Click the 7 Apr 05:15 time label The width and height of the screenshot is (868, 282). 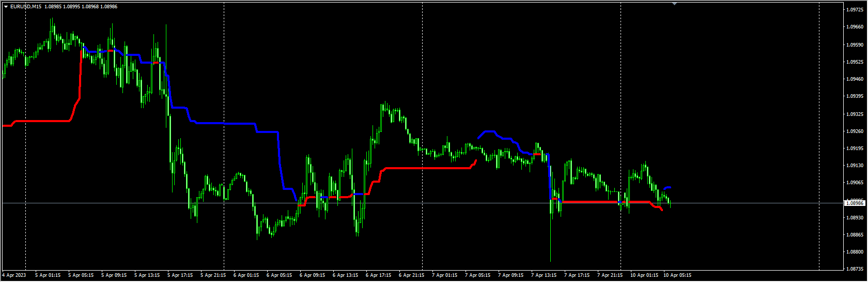(477, 275)
